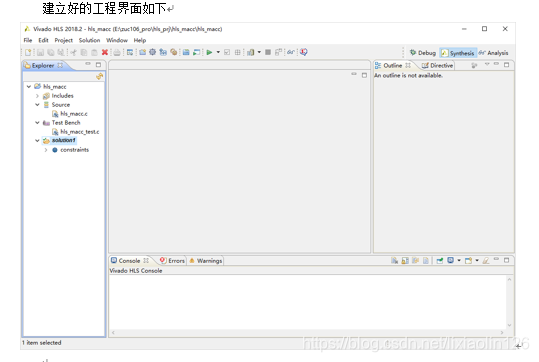The width and height of the screenshot is (539, 362).
Task: Click the New File toolbar icon
Action: [28, 52]
